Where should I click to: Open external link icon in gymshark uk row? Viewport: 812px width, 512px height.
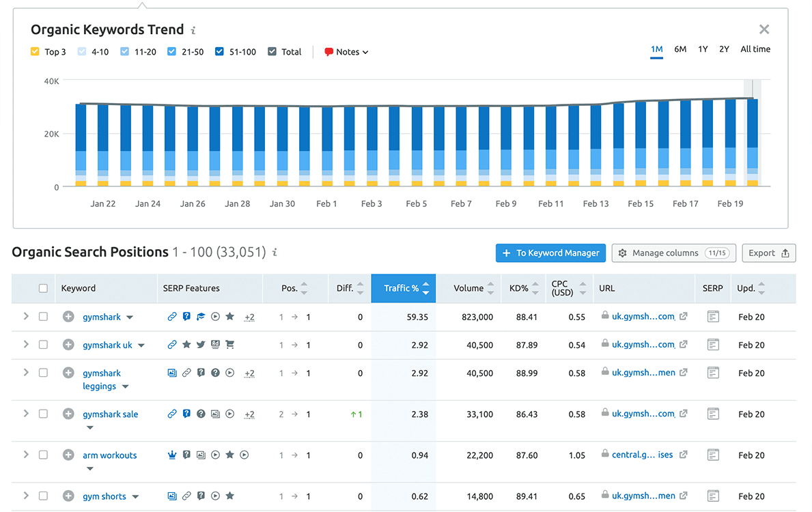coord(683,344)
